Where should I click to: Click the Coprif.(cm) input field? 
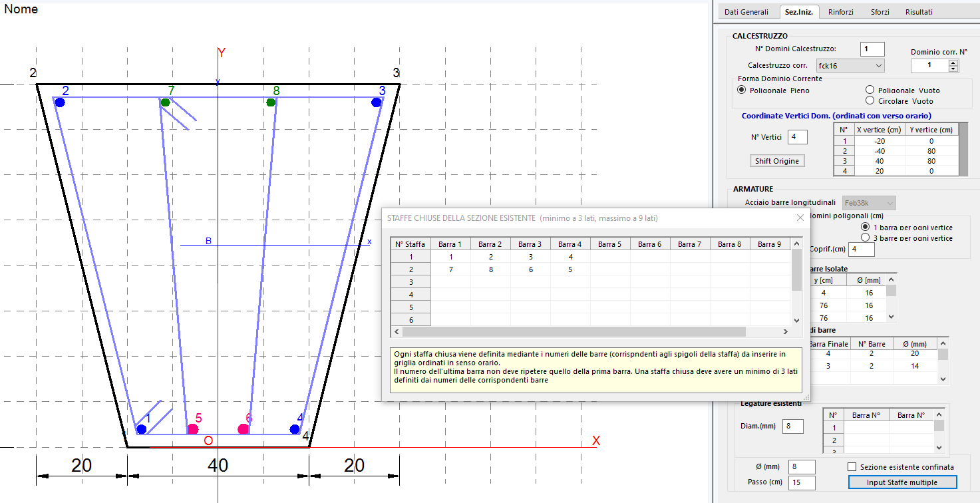pos(862,249)
